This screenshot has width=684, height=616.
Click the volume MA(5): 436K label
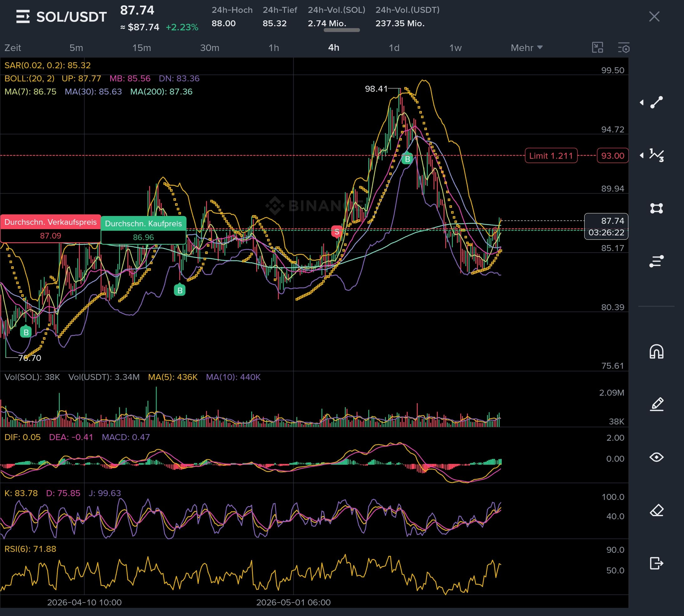tap(173, 377)
